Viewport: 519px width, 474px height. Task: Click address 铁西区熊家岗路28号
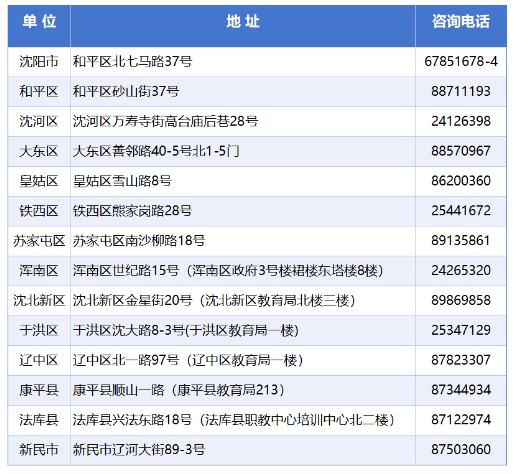tap(132, 211)
